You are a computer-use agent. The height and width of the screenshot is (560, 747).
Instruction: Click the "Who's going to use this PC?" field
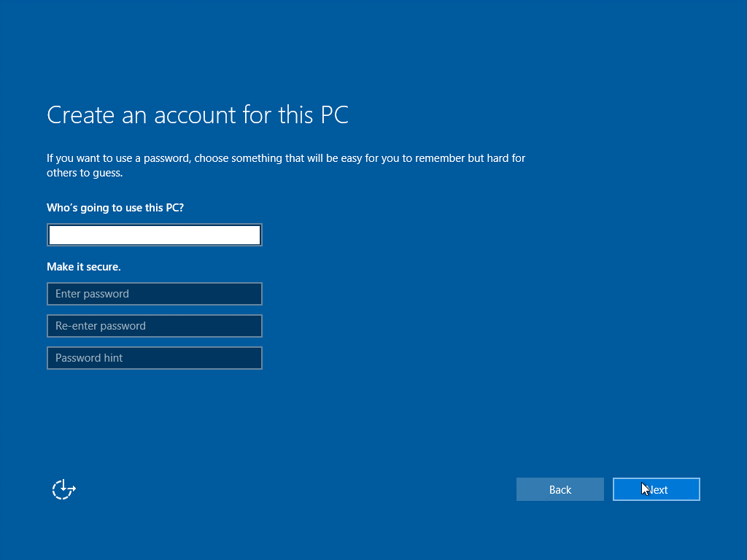(x=154, y=234)
